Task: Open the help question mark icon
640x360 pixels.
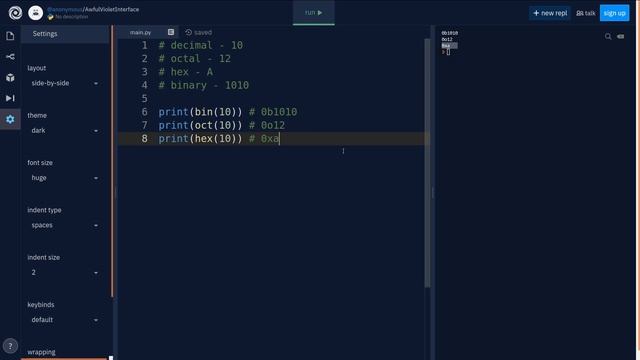Action: click(10, 346)
